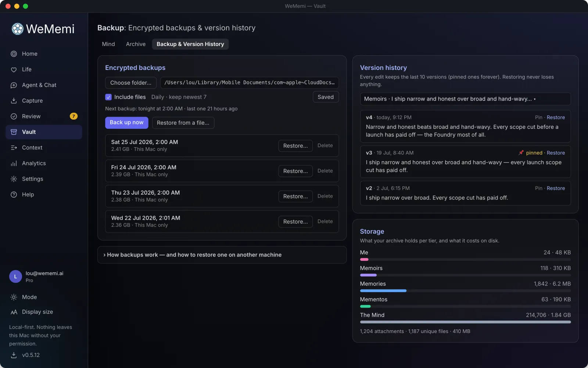The image size is (588, 368).
Task: Click the Vault archive-box icon
Action: click(14, 132)
